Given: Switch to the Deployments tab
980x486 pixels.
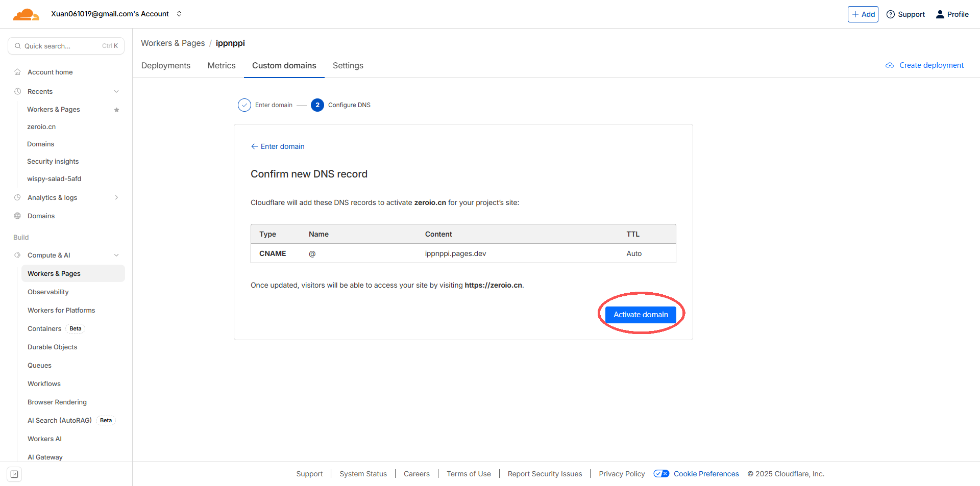Looking at the screenshot, I should (166, 65).
